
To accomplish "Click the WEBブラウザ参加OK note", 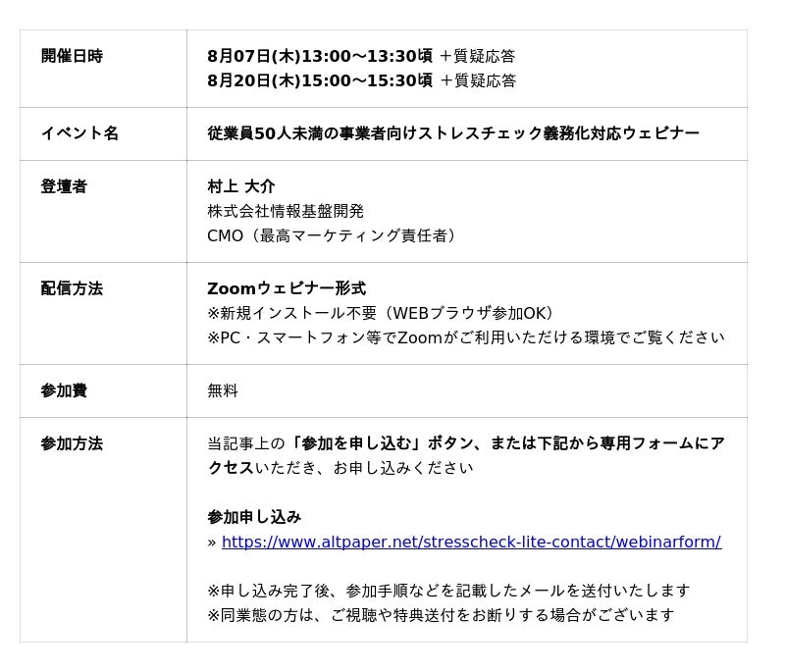I will click(380, 313).
